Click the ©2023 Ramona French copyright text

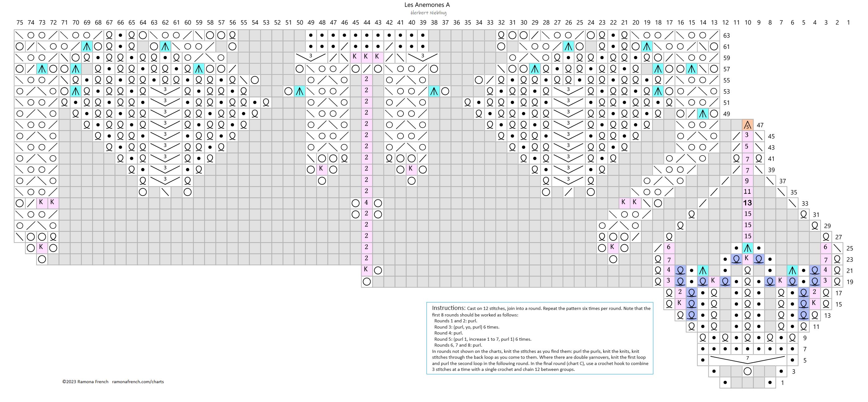(x=85, y=382)
